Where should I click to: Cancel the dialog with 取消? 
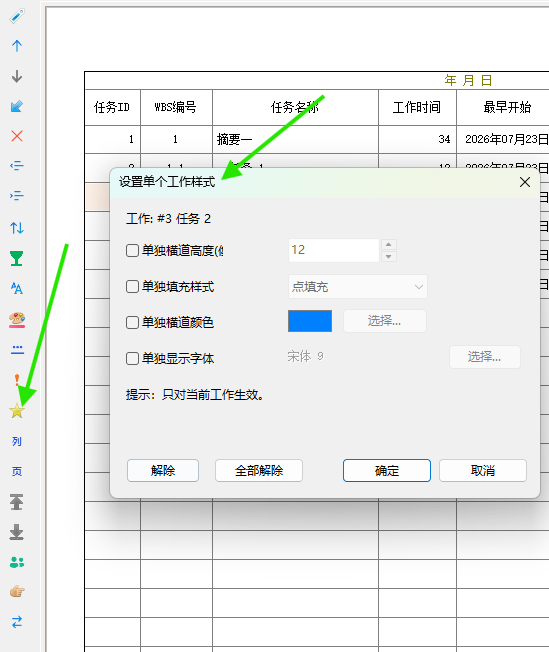tap(483, 471)
